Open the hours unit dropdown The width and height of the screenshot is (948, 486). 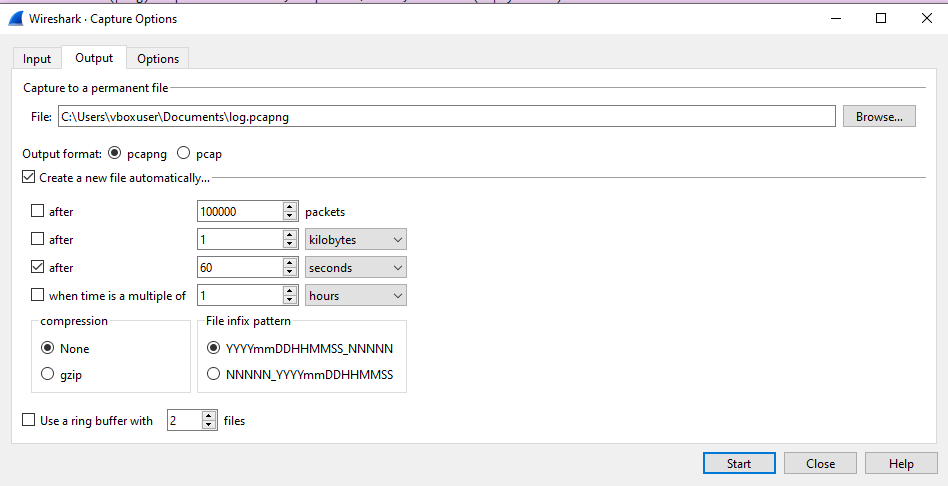pyautogui.click(x=356, y=296)
